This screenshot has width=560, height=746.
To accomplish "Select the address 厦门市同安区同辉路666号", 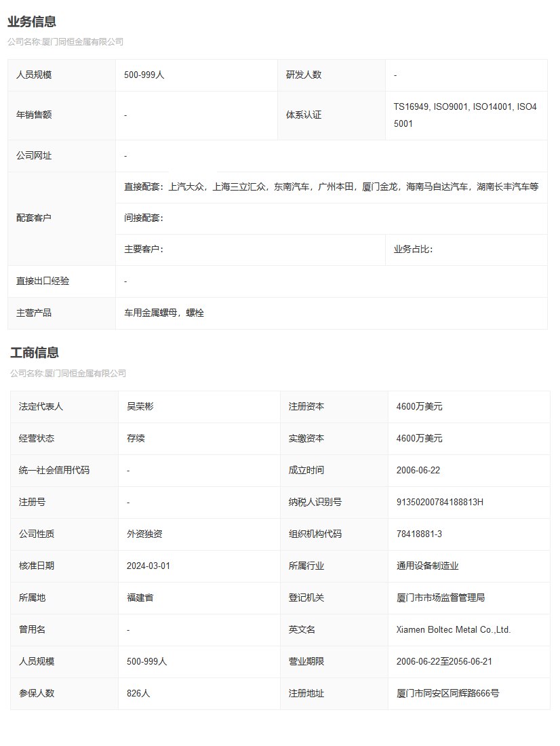I will coord(447,694).
